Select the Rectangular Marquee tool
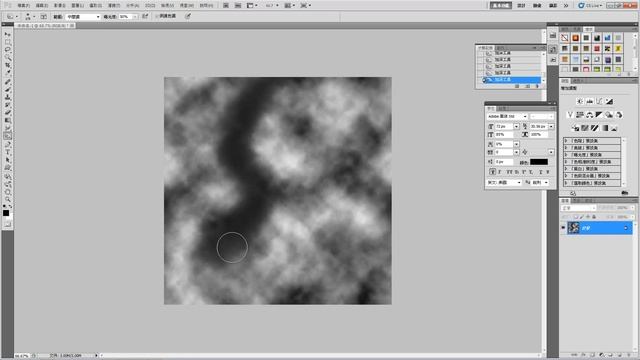The height and width of the screenshot is (360, 640). pyautogui.click(x=8, y=42)
